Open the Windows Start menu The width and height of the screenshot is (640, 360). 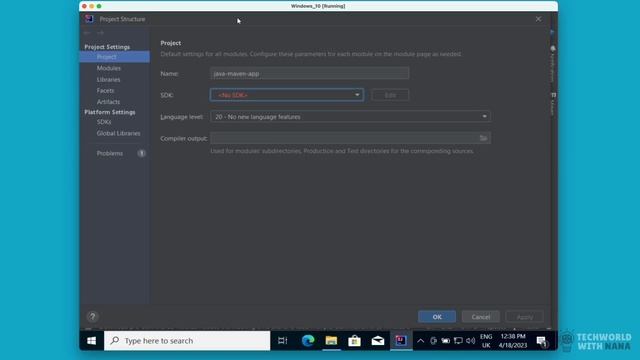(91, 340)
